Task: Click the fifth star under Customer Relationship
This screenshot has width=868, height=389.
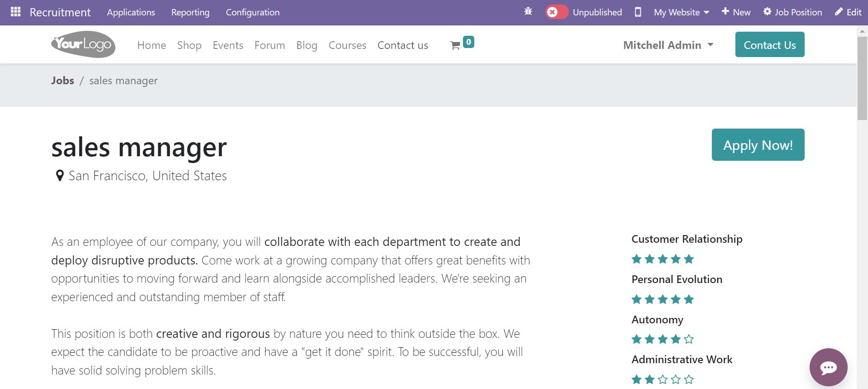Action: (689, 259)
